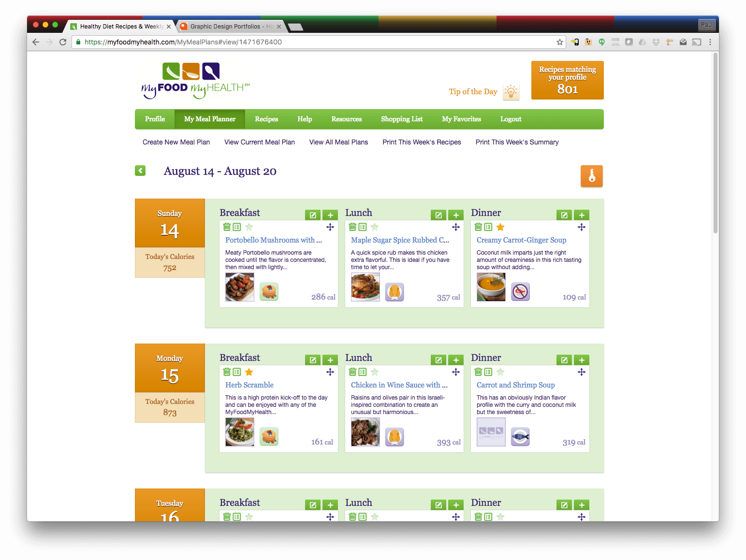The image size is (746, 560).
Task: Open notes icon for Chicken in Wine Sauce
Action: point(362,372)
